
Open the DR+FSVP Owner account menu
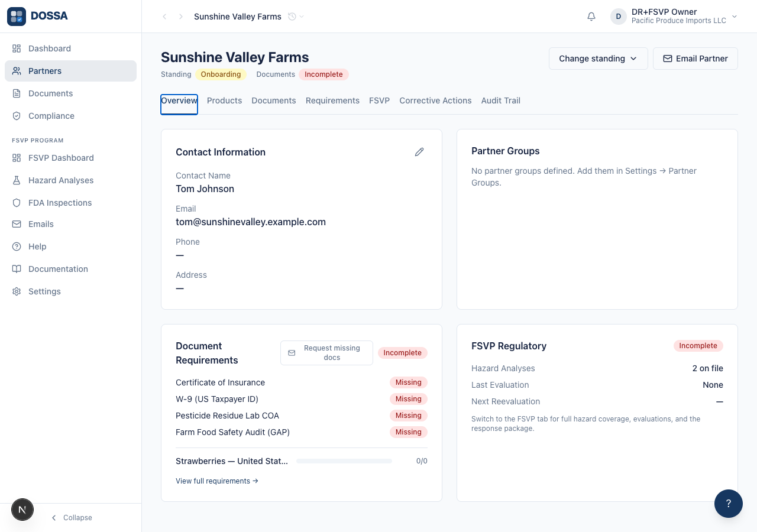coord(674,17)
